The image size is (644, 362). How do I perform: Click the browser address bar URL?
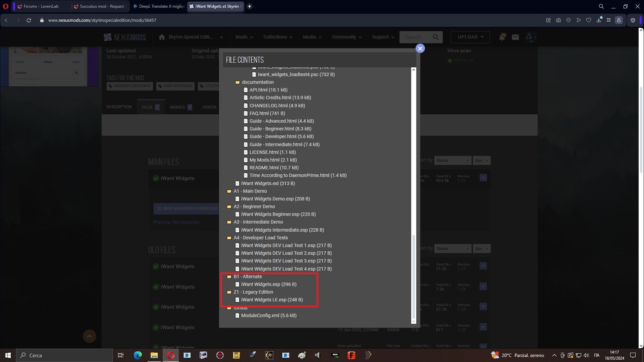(x=102, y=20)
